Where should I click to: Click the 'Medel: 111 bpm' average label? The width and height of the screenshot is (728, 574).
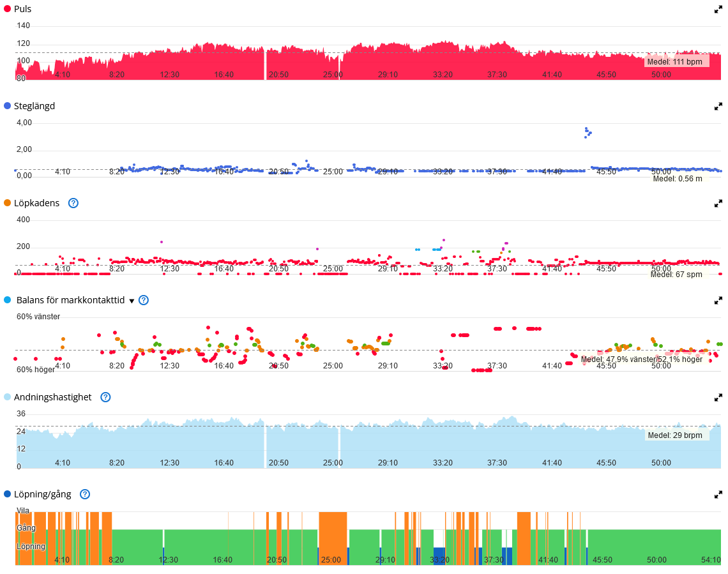click(x=674, y=62)
